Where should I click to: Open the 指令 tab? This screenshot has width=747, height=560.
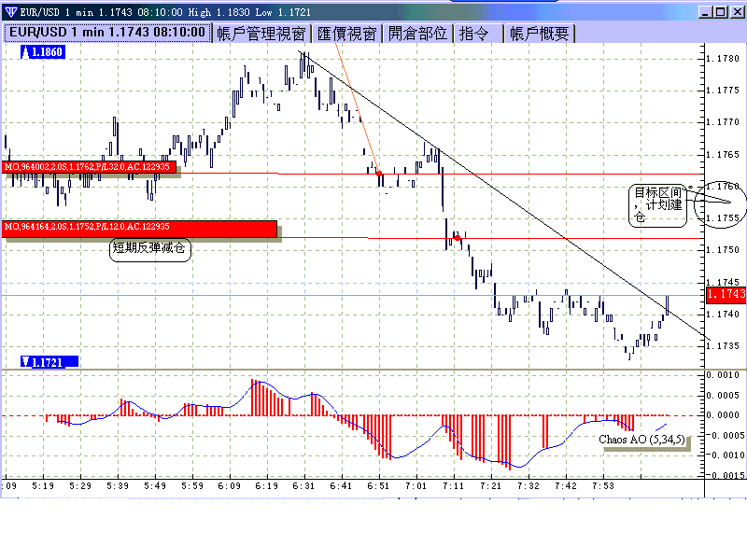(478, 34)
